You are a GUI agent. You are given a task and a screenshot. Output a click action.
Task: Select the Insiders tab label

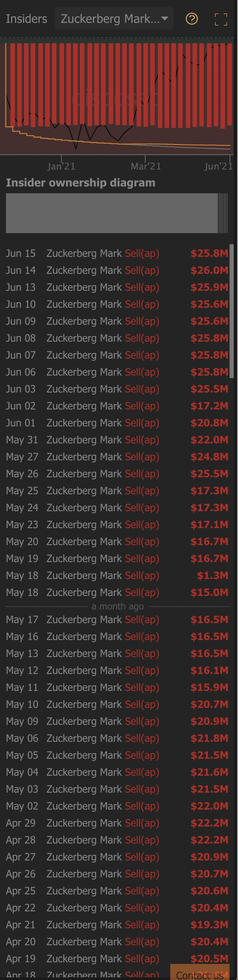[x=27, y=19]
